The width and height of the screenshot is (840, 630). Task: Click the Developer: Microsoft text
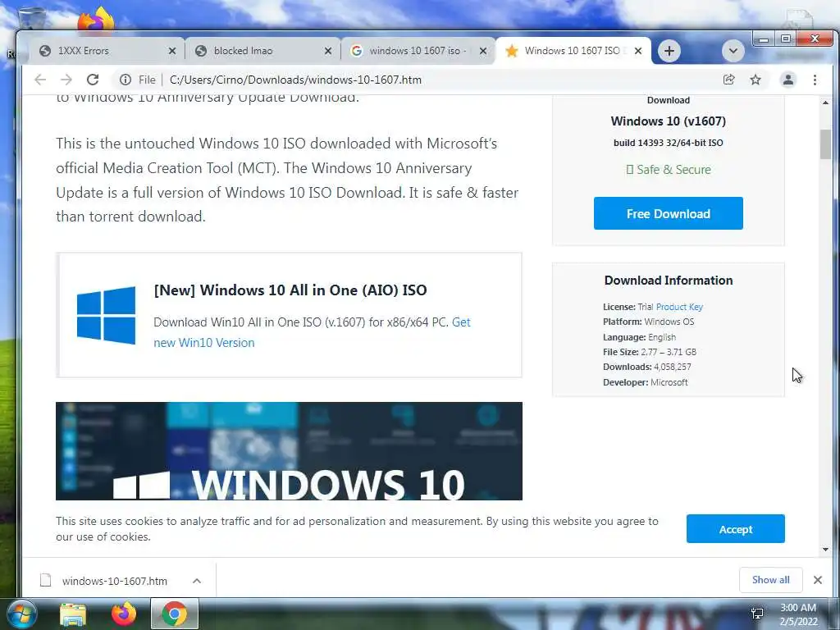(x=645, y=382)
